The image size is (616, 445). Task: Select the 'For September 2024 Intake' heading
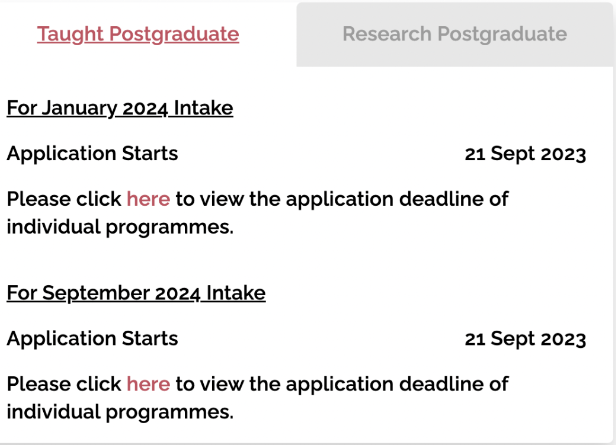coord(136,293)
